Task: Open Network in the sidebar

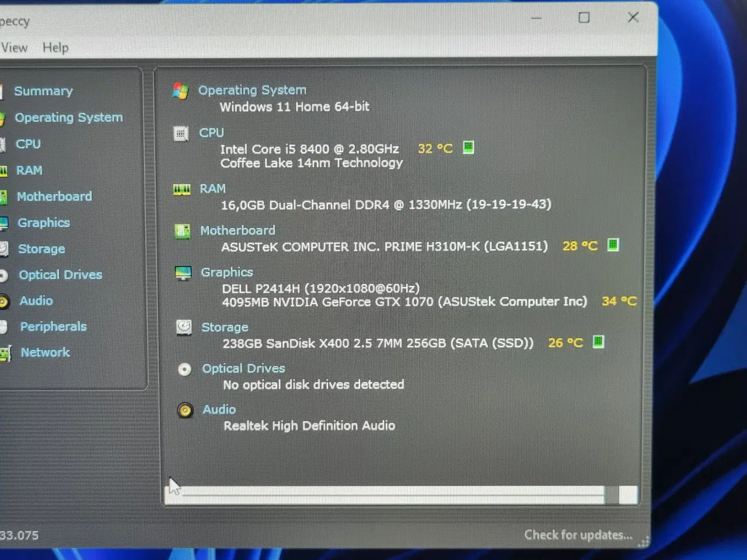Action: point(45,352)
